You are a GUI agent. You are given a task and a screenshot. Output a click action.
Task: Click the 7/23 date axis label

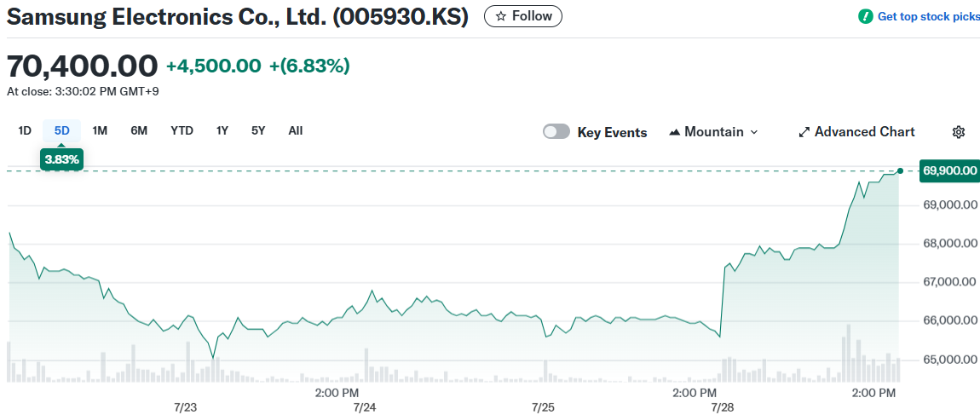[x=186, y=407]
